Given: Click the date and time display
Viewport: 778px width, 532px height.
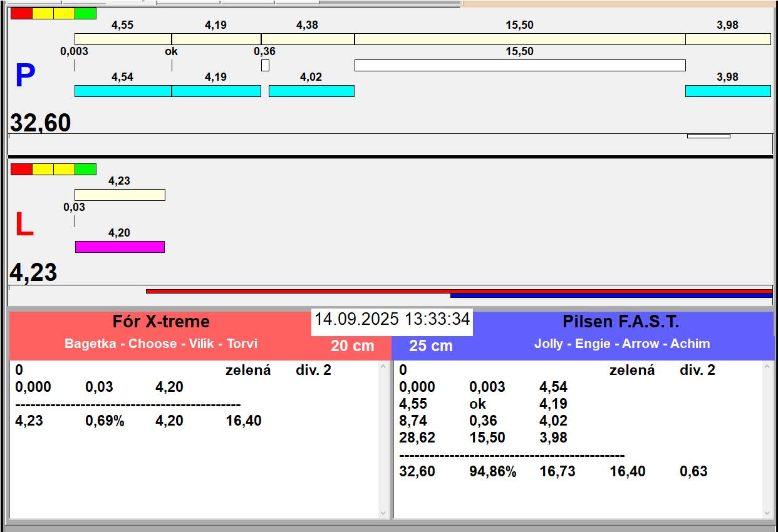Looking at the screenshot, I should coord(392,319).
